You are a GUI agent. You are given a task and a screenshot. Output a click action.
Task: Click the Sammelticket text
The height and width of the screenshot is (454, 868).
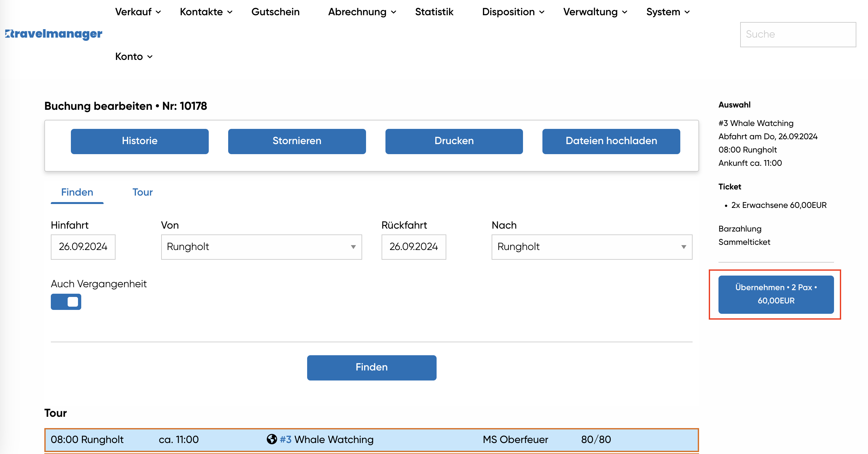744,242
